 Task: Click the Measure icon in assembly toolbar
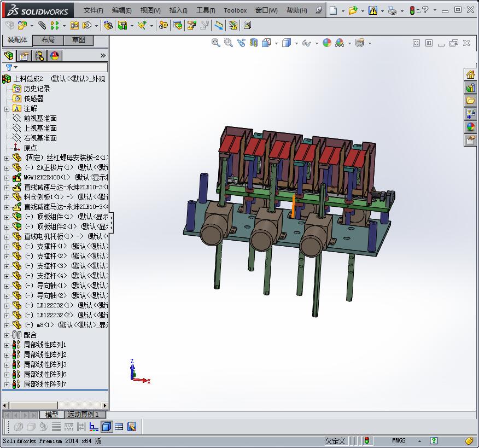(219, 25)
